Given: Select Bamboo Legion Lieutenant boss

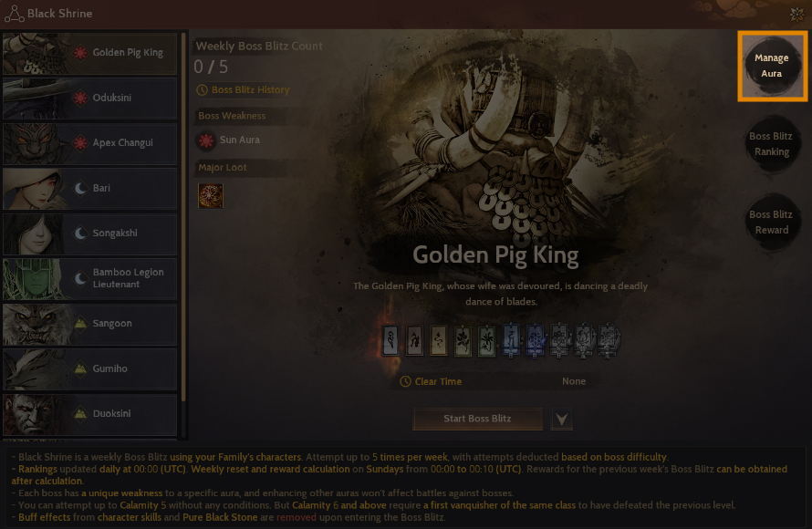Looking at the screenshot, I should coord(90,279).
